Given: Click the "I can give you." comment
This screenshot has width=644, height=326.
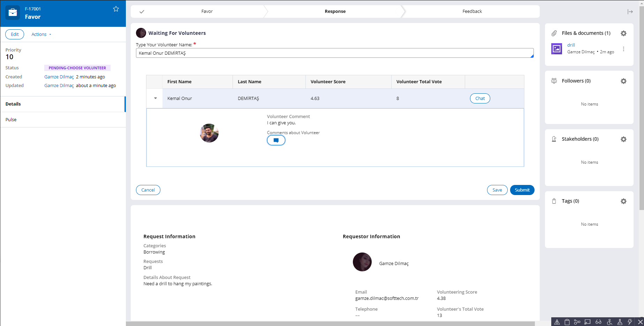Looking at the screenshot, I should (281, 123).
